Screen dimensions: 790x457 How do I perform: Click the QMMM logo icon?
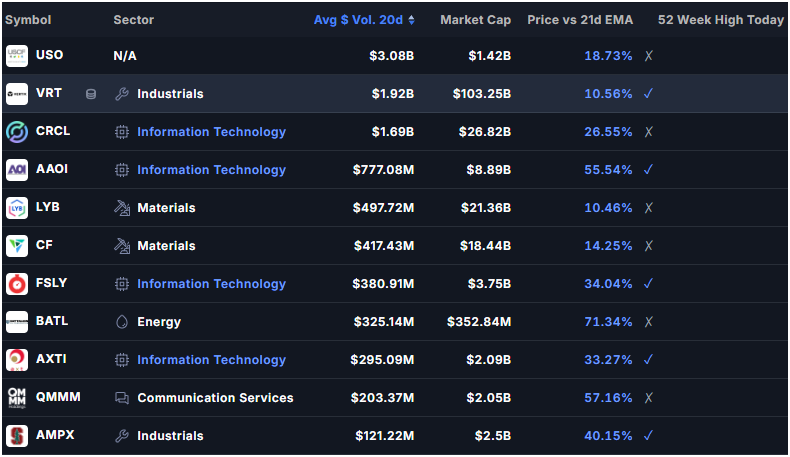17,398
